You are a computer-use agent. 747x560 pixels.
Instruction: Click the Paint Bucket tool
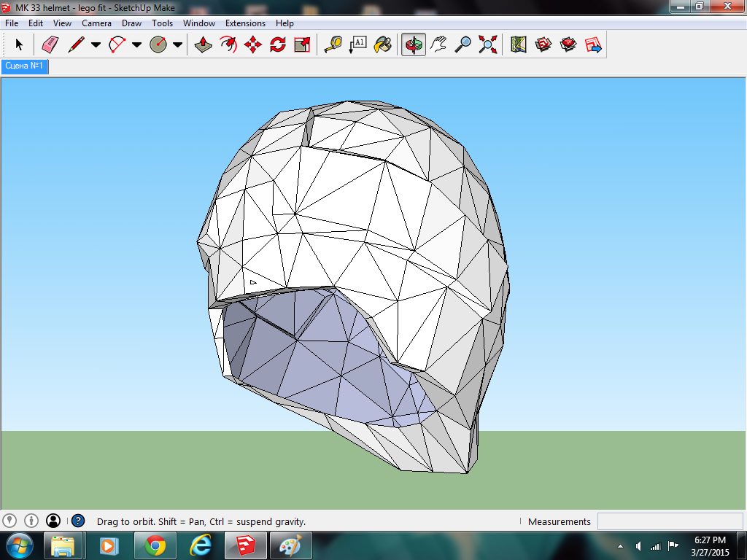point(382,45)
